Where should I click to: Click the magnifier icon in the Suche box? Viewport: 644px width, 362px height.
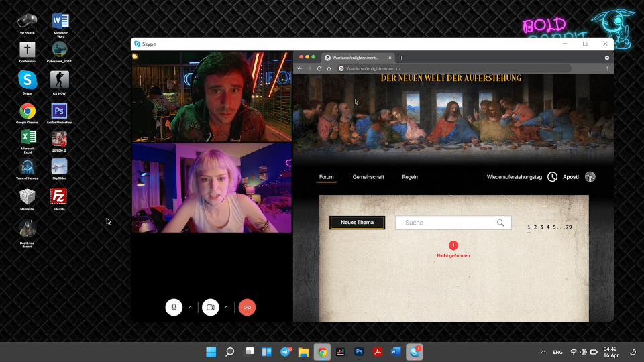coord(500,223)
